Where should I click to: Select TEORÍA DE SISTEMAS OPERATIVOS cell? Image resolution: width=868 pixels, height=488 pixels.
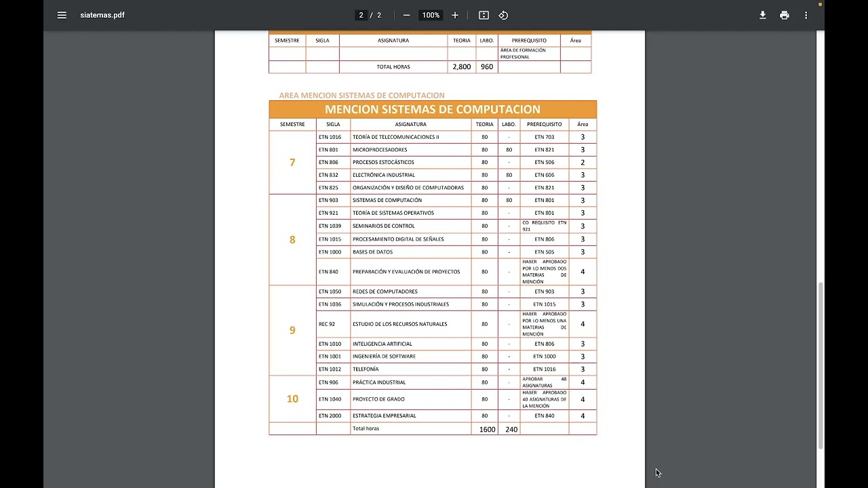pyautogui.click(x=410, y=213)
